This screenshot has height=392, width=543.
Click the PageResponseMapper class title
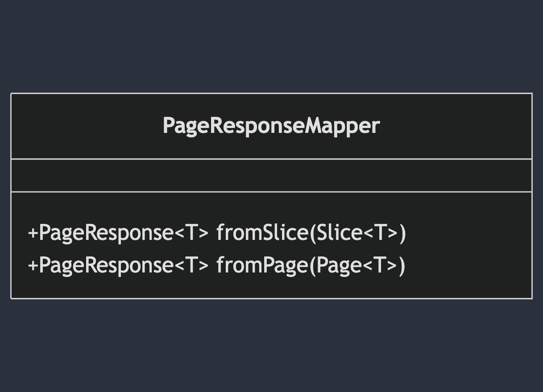click(271, 126)
